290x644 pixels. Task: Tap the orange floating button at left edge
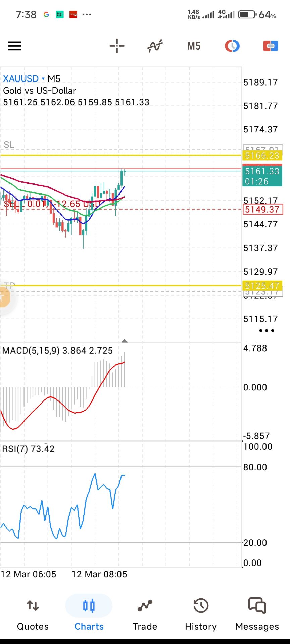coord(5,297)
